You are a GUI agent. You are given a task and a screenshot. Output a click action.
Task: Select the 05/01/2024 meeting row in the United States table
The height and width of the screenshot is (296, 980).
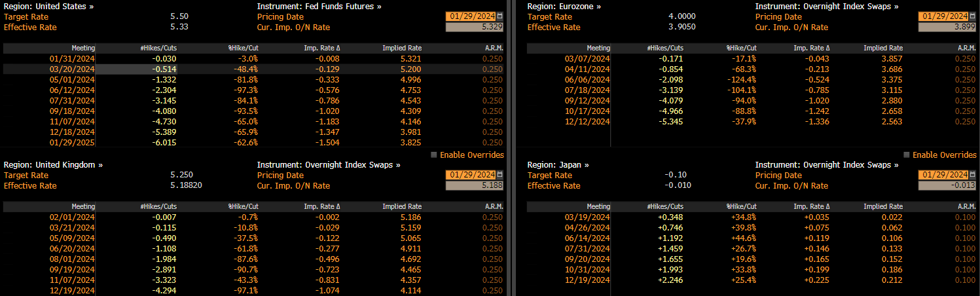click(x=254, y=80)
